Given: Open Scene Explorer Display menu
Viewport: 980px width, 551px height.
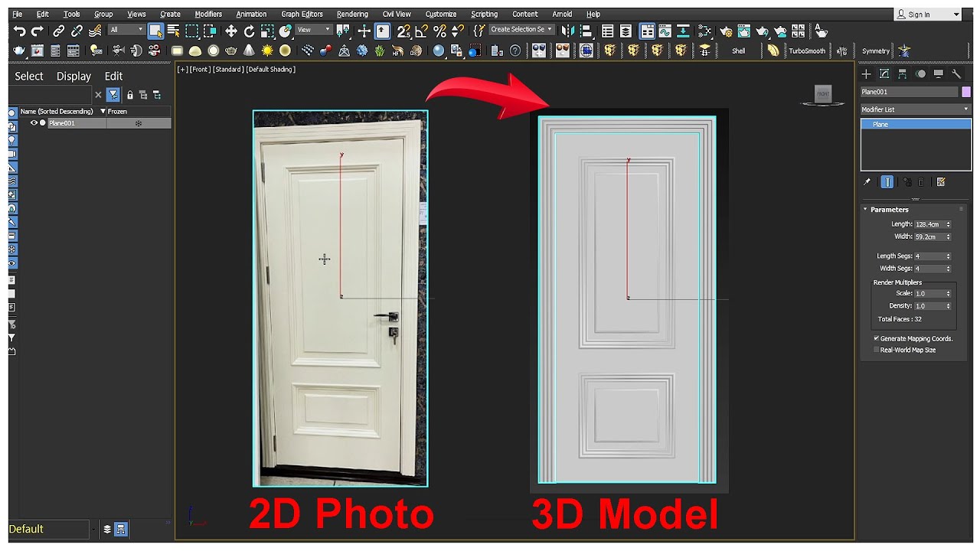Looking at the screenshot, I should (73, 76).
